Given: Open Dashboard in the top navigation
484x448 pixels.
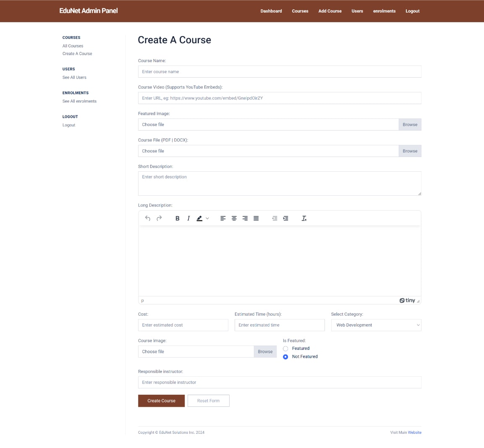Looking at the screenshot, I should click(x=271, y=11).
